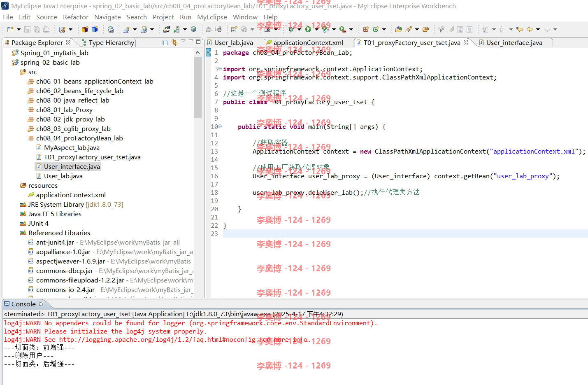Open the File menu
588x385 pixels.
tap(8, 17)
